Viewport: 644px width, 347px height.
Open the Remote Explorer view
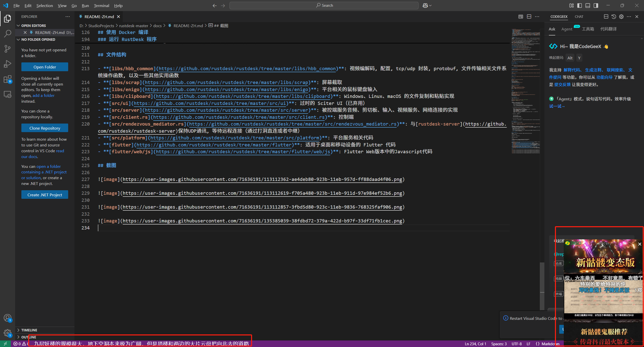pyautogui.click(x=8, y=94)
